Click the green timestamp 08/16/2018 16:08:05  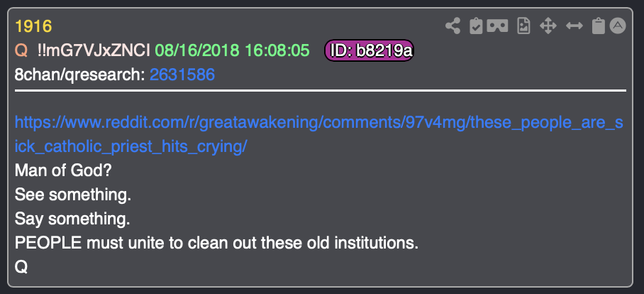232,51
